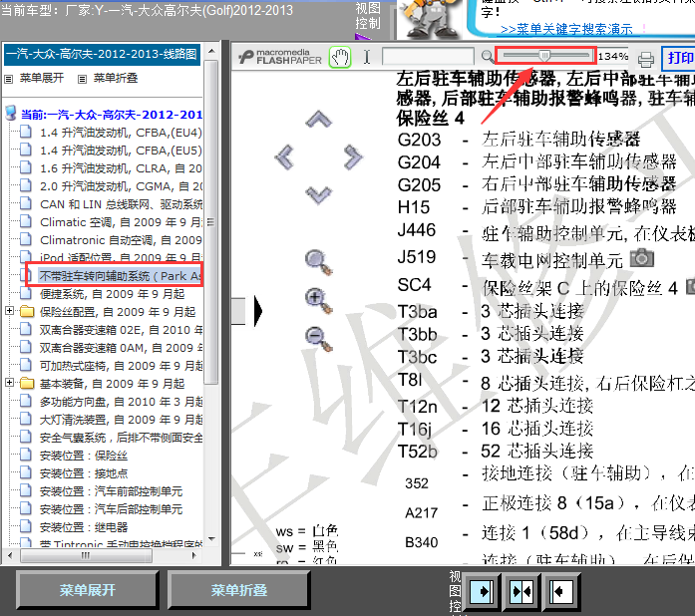Click the view control right-arrow layout button

(482, 592)
